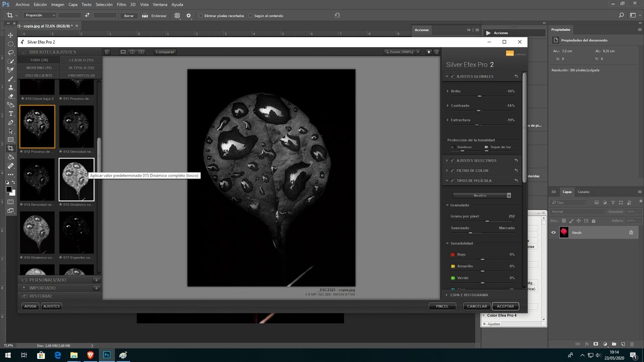644x362 pixels.
Task: Enable Eliminar píxeles recortados checkbox
Action: [x=201, y=16]
